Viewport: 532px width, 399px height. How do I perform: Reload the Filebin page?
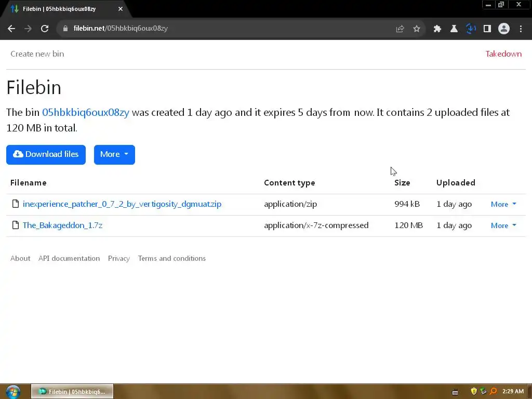pos(45,29)
